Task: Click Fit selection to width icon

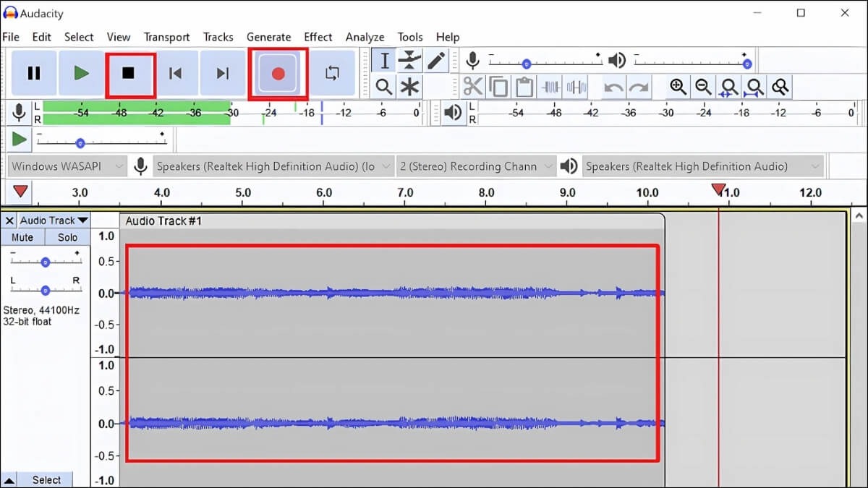Action: [x=729, y=87]
